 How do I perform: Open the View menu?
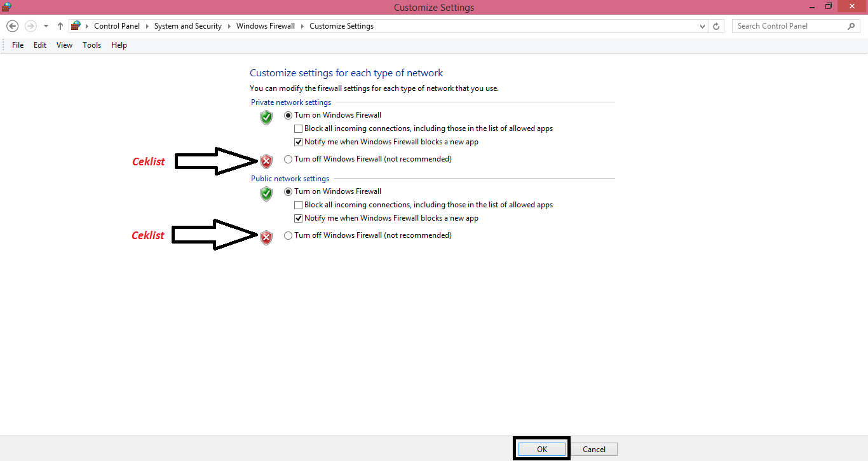[x=64, y=45]
